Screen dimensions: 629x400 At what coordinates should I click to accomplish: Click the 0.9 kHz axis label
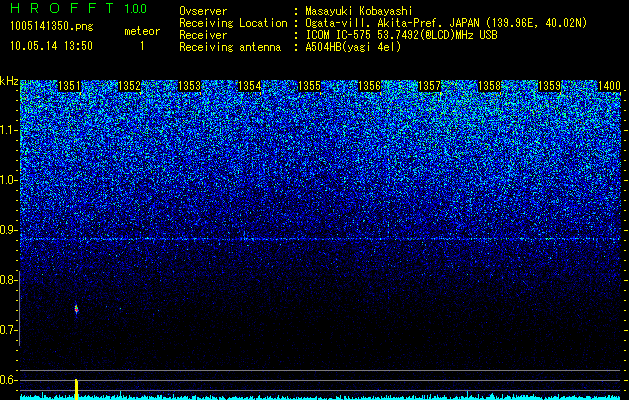[8, 230]
